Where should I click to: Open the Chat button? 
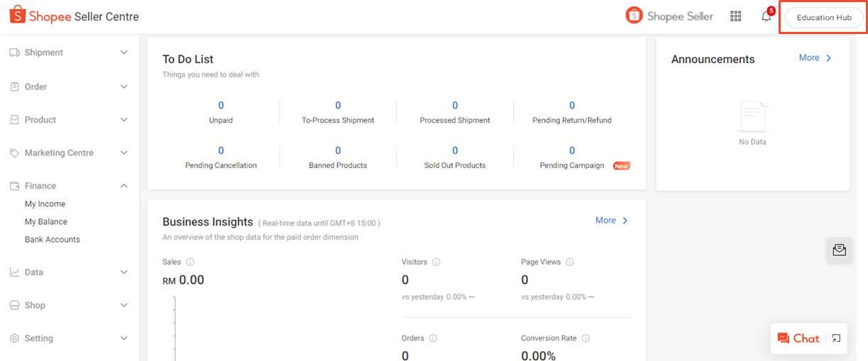(x=798, y=338)
